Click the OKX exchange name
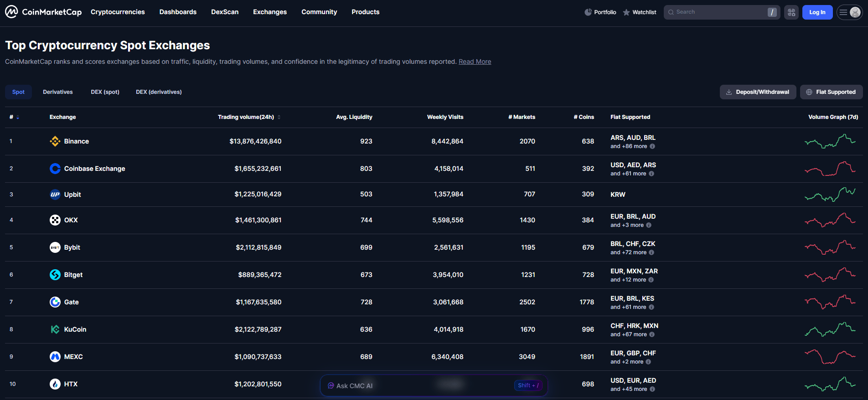 [x=71, y=220]
